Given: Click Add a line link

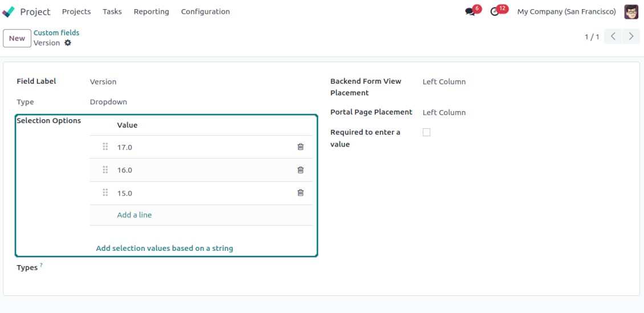Looking at the screenshot, I should pyautogui.click(x=134, y=215).
